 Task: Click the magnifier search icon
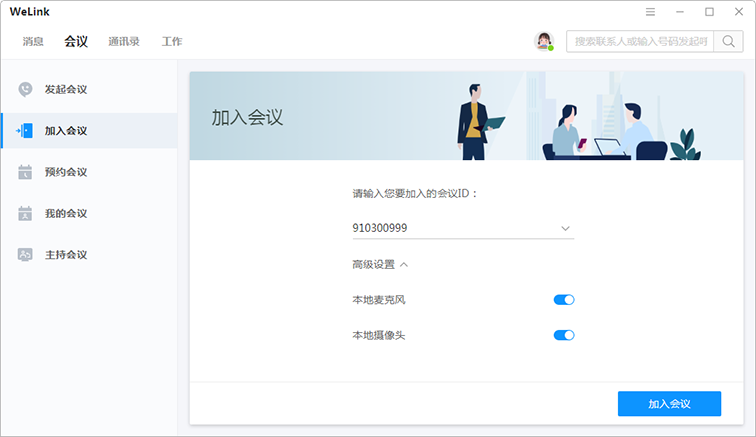729,41
